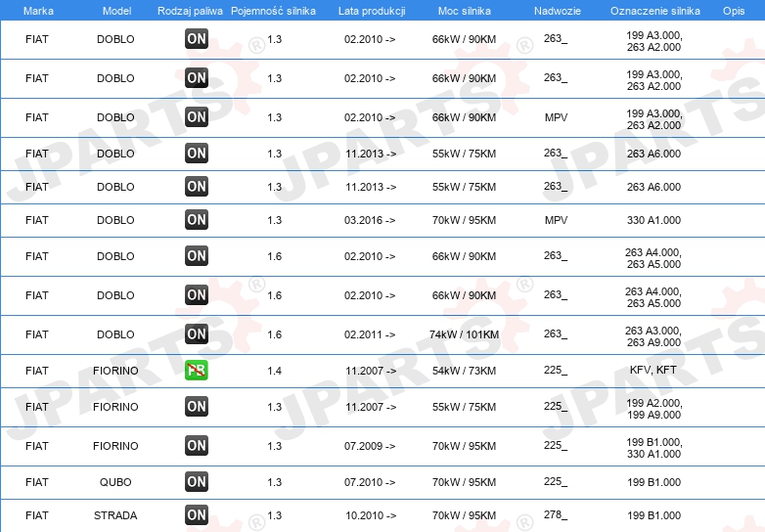This screenshot has width=765, height=532.
Task: Click the '1.4' engine capacity cell
Action: [x=275, y=371]
